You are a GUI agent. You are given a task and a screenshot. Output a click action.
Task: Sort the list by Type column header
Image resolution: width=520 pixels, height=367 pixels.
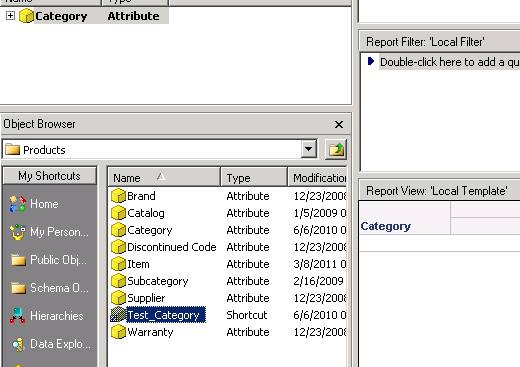pos(254,177)
